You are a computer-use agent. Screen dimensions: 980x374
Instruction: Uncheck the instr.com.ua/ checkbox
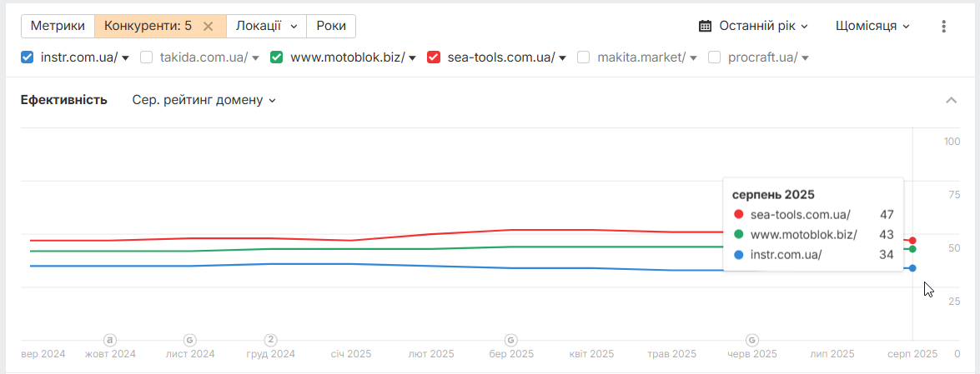[x=27, y=57]
